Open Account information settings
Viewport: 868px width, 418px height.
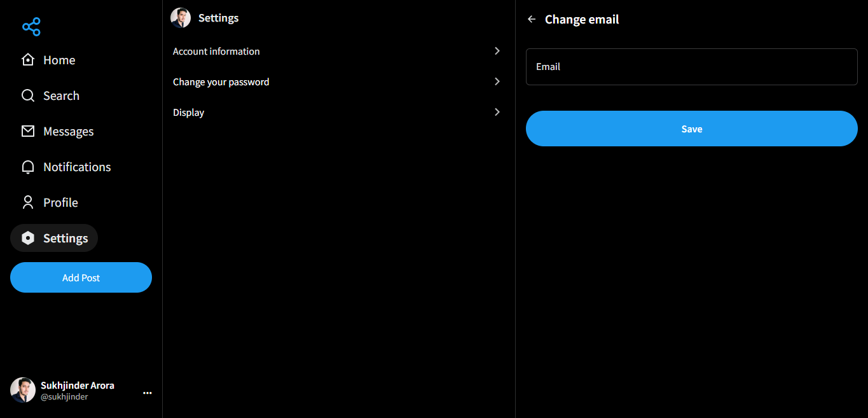click(216, 52)
